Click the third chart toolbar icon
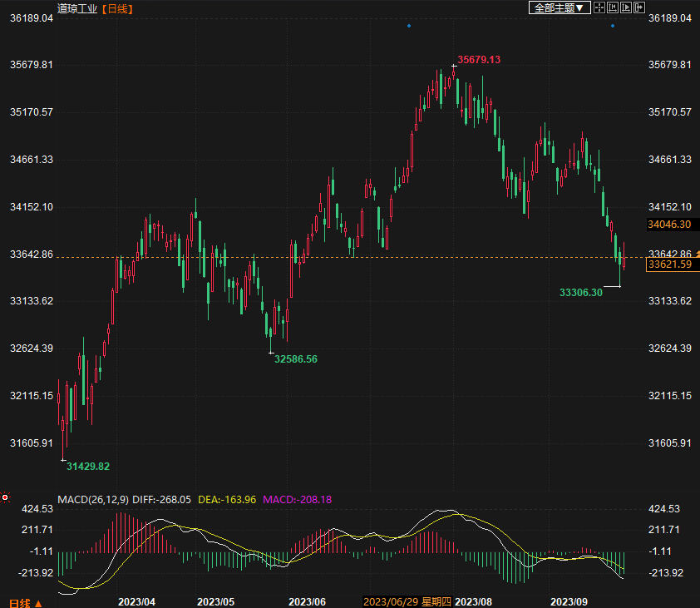 625,7
